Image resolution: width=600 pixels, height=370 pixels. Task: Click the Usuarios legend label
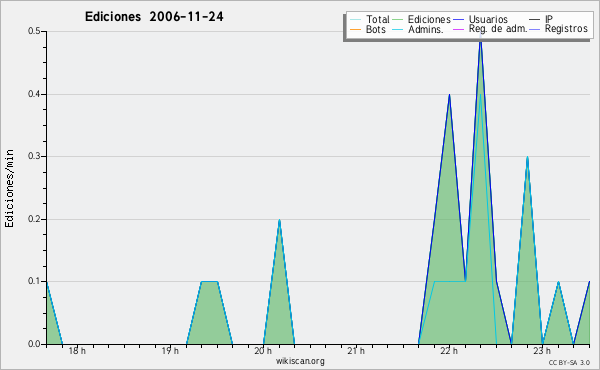(488, 19)
